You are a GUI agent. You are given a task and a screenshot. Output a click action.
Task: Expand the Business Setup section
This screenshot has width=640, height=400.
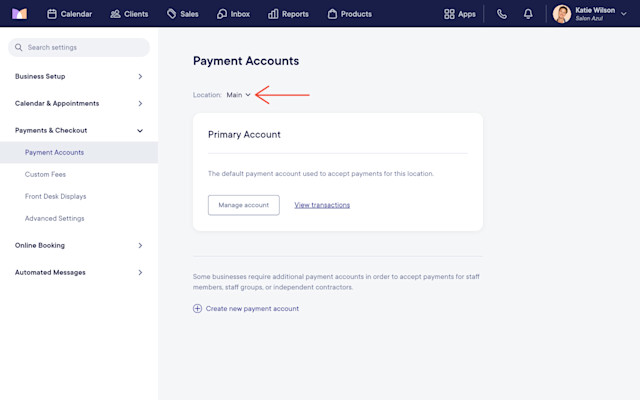pos(79,76)
